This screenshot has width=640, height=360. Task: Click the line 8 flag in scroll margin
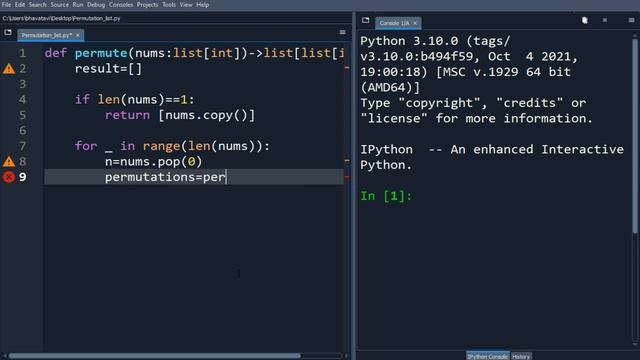(347, 161)
